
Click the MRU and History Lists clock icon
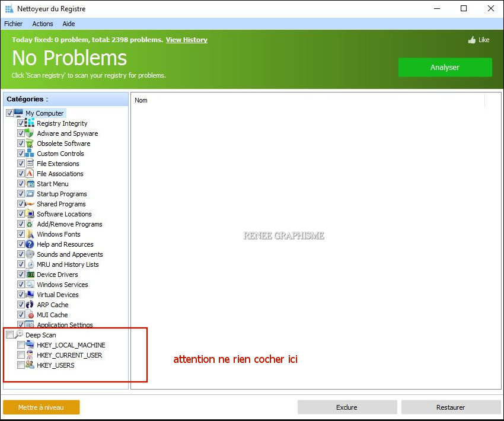coord(30,264)
